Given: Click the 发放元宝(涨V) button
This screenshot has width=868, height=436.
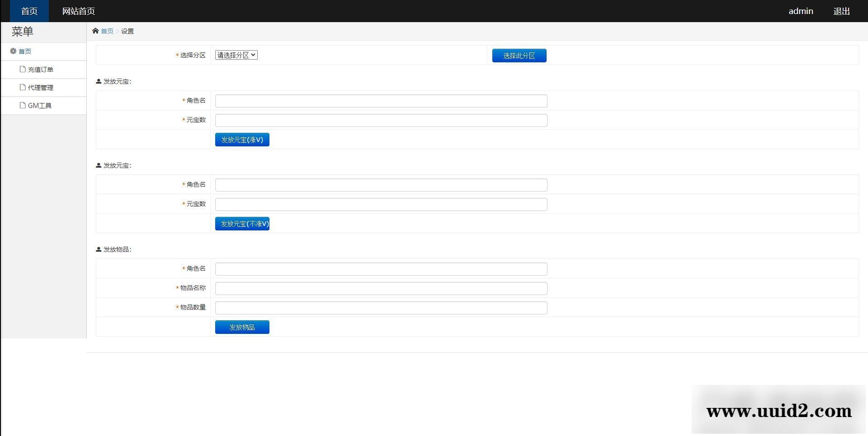Looking at the screenshot, I should (242, 140).
